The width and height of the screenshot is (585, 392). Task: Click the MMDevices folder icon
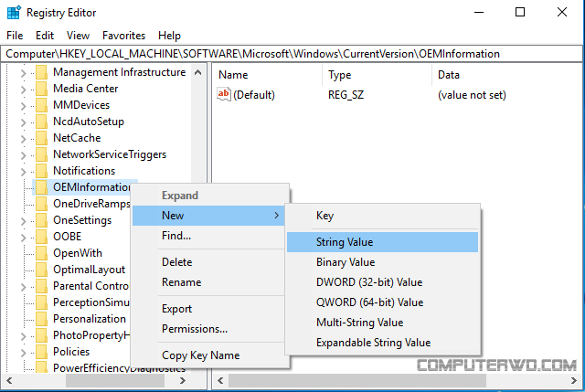click(x=41, y=105)
